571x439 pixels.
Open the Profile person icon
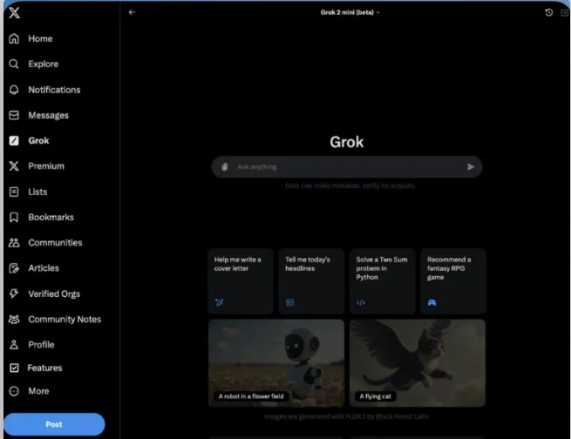tap(14, 344)
